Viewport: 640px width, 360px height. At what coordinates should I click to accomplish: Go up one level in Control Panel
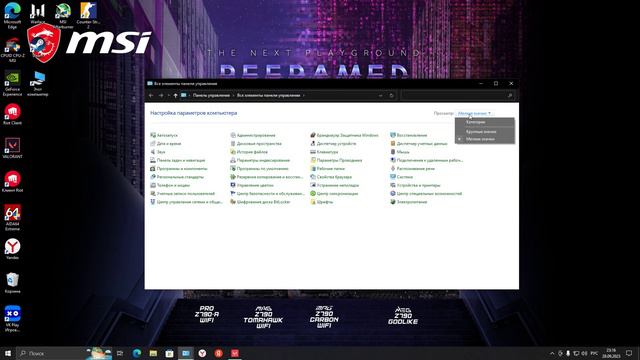pos(176,96)
